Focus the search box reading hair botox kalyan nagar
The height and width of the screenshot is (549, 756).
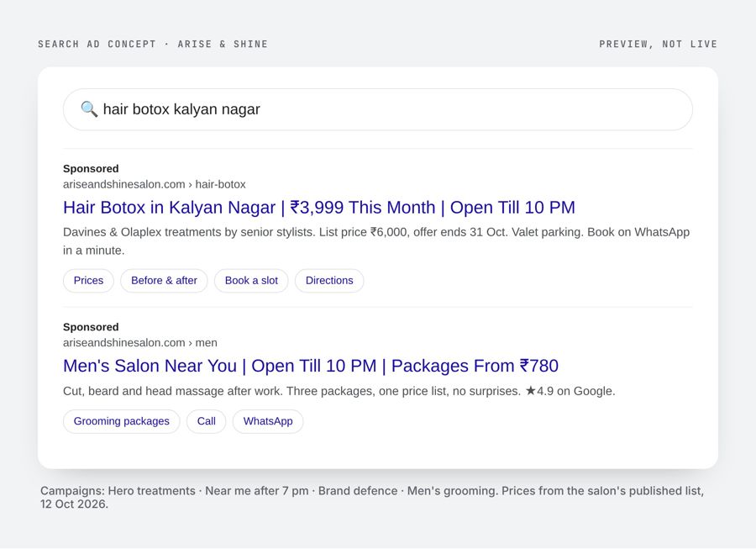click(x=377, y=109)
